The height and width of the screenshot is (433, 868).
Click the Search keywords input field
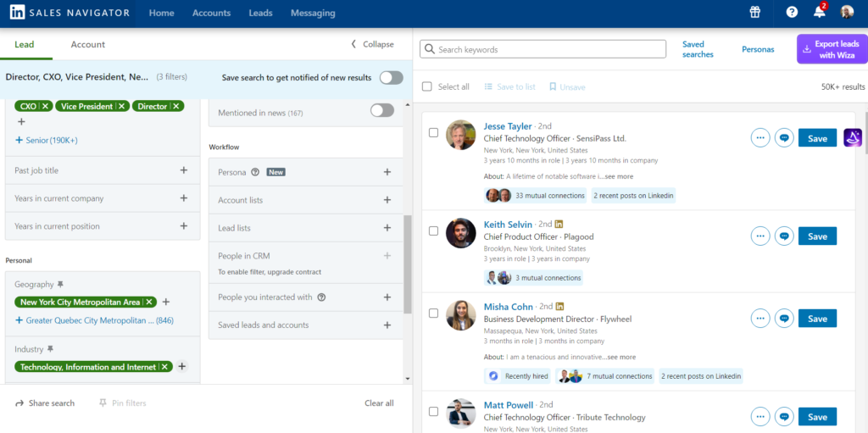pos(542,49)
